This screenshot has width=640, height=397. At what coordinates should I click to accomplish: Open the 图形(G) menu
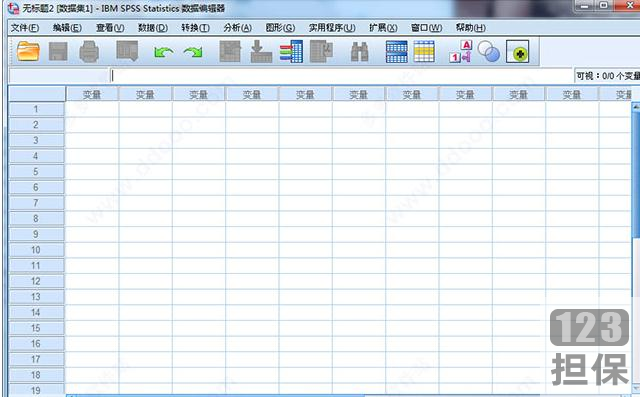[x=280, y=28]
